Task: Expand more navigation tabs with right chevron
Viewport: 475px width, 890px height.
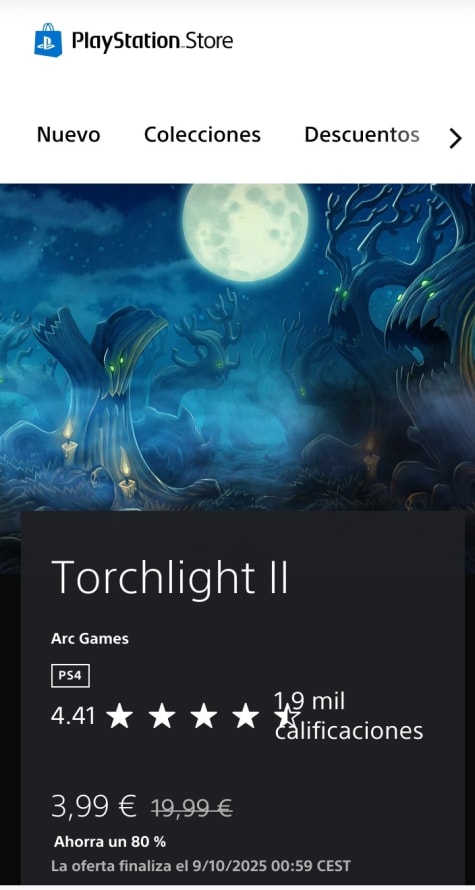Action: coord(455,138)
